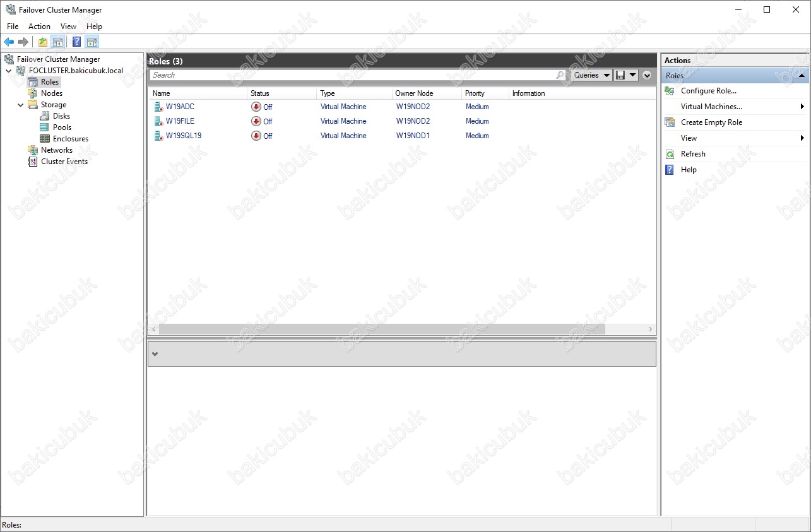The width and height of the screenshot is (811, 532).
Task: Collapse the FOCLUSTER.bakicubuk.local tree node
Action: [x=8, y=71]
